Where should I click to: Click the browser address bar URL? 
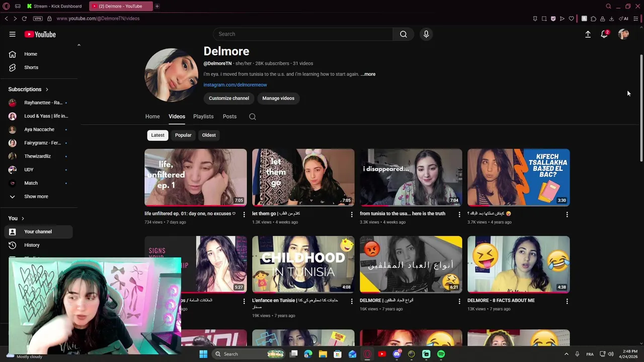point(98,19)
